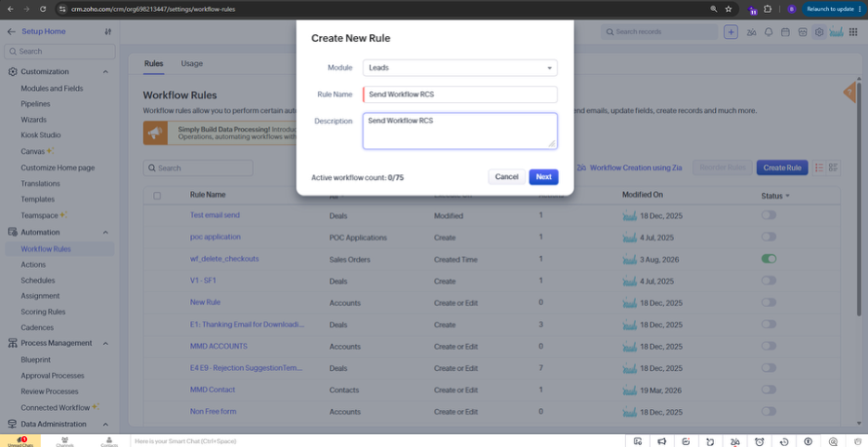Viewport: 868px width, 447px height.
Task: Switch to the Usage tab
Action: point(192,64)
